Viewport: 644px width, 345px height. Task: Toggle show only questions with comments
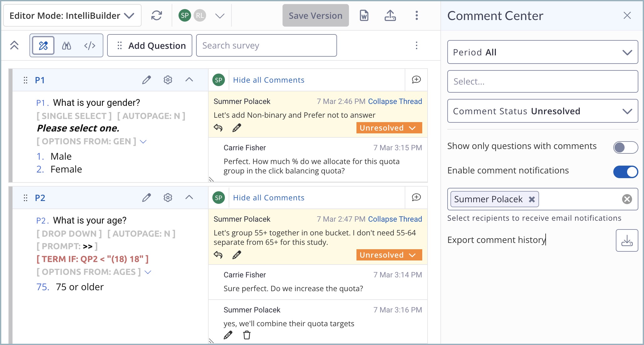pos(625,147)
